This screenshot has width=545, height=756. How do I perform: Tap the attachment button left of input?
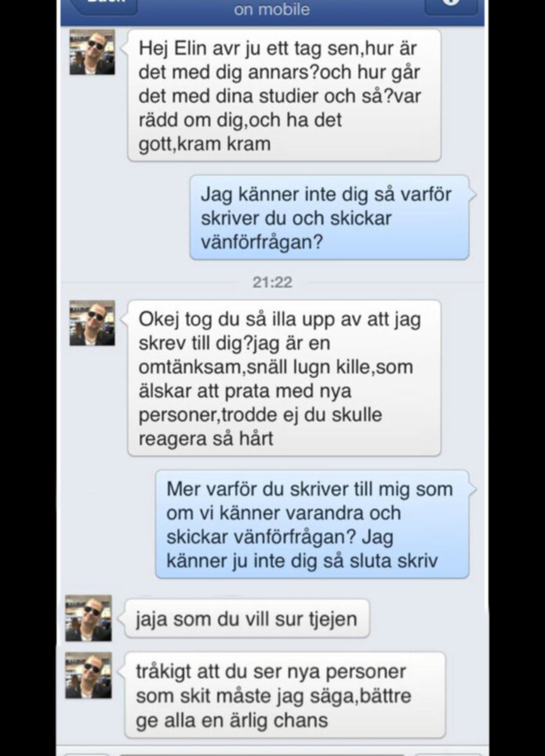86,753
